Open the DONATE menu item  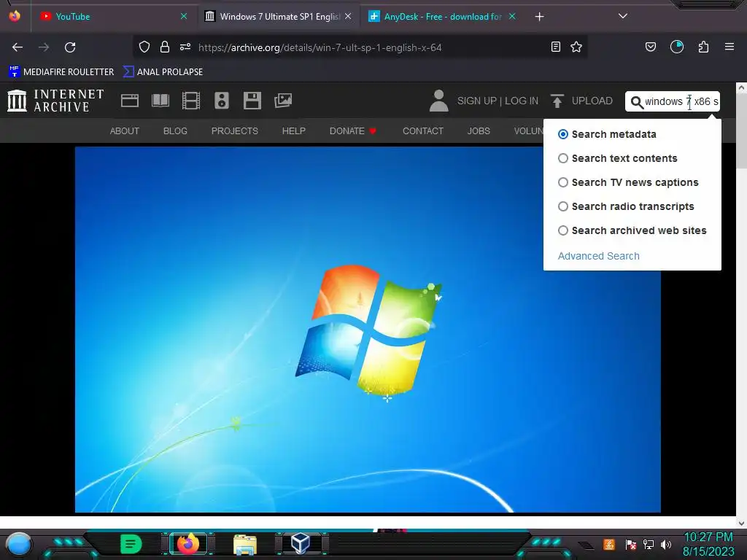pos(353,131)
